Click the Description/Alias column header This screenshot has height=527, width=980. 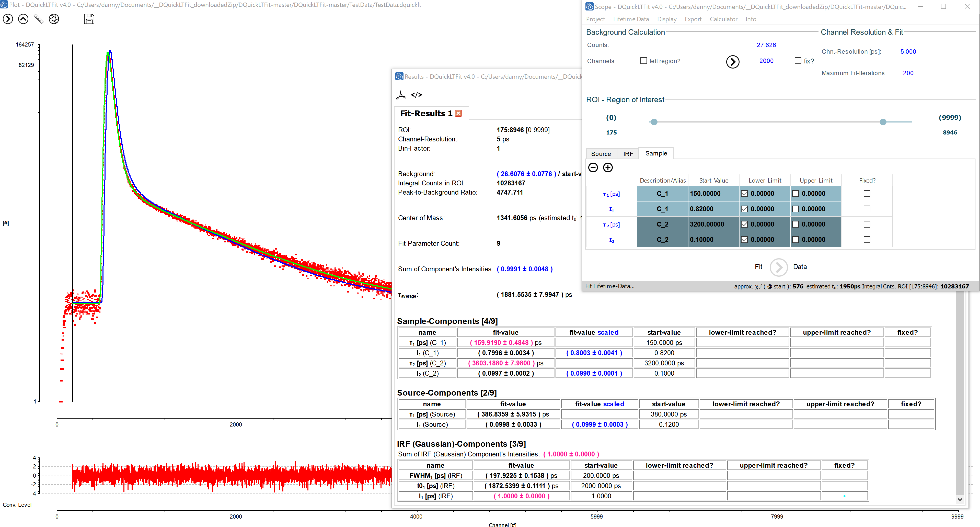coord(662,181)
